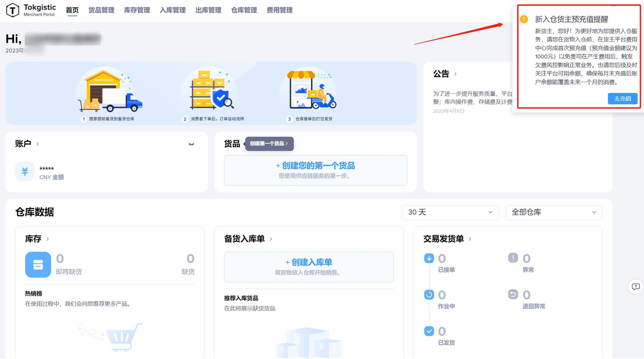The width and height of the screenshot is (644, 359).
Task: Select the 库存 inventory box icon
Action: [38, 265]
